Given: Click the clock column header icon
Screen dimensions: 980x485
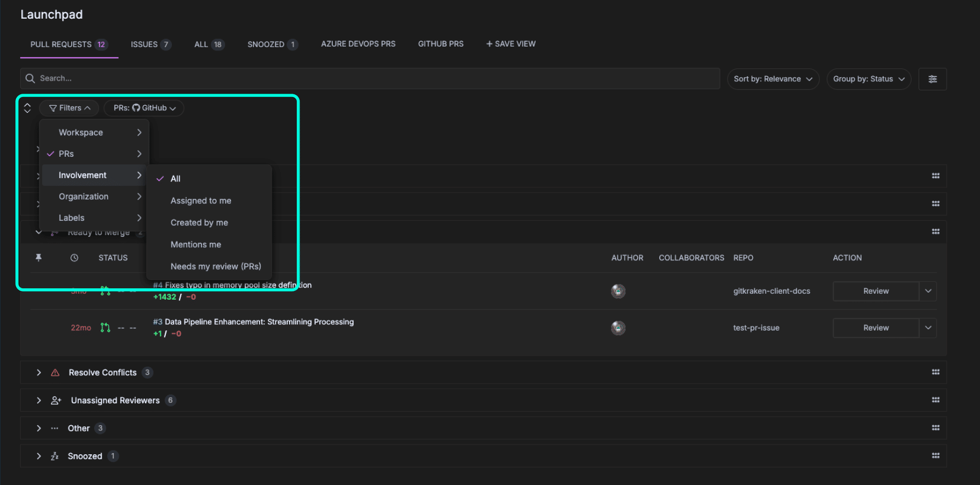Looking at the screenshot, I should tap(74, 258).
